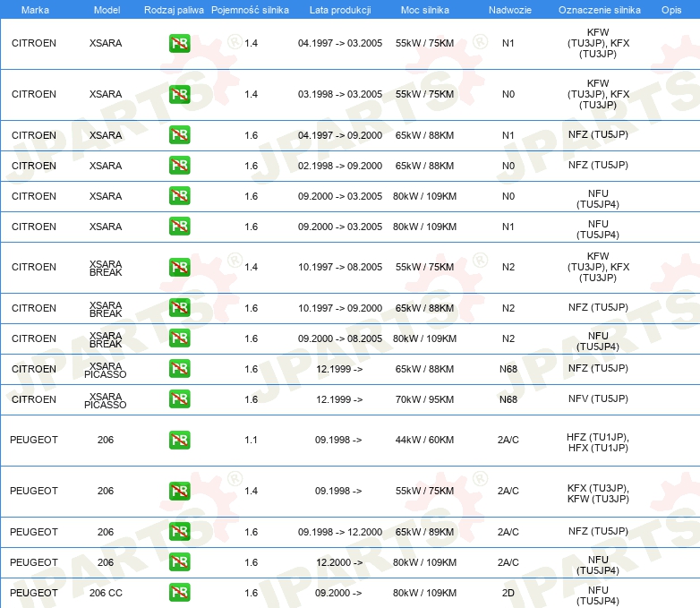
Task: Click the Nadwozie column header
Action: point(508,9)
